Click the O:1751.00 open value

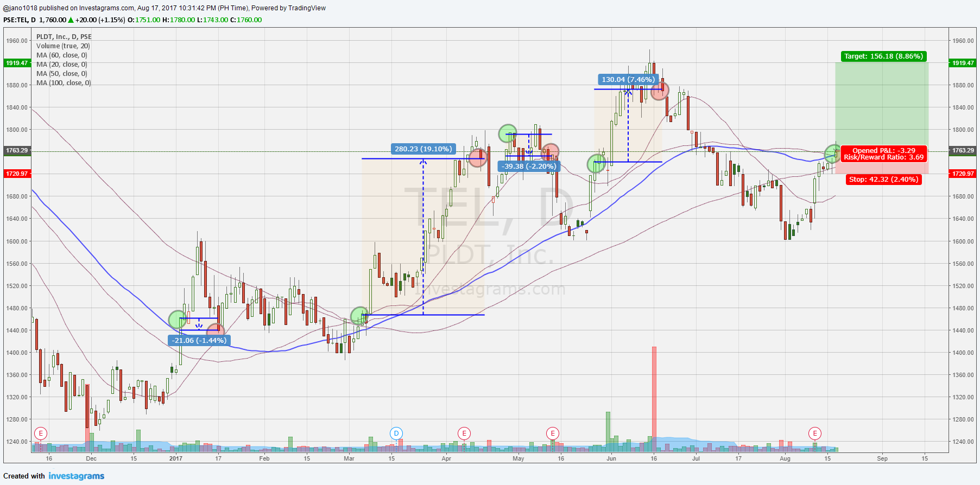[x=144, y=20]
